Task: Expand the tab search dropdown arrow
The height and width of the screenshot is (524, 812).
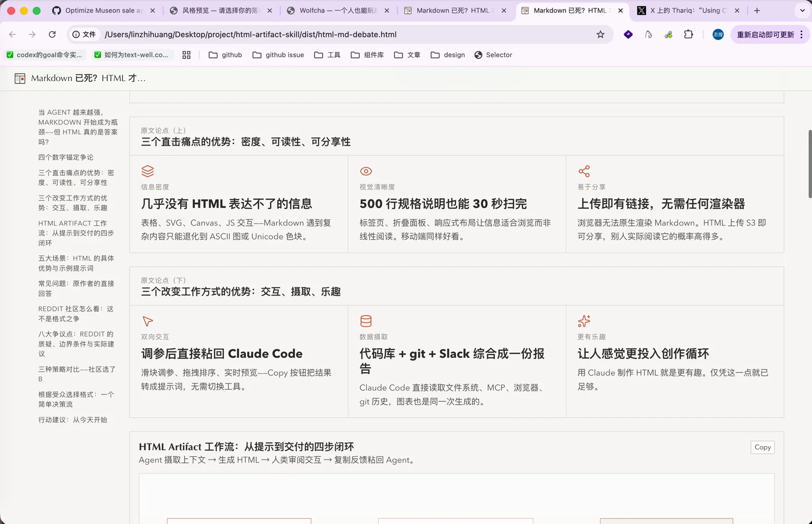Action: (802, 10)
